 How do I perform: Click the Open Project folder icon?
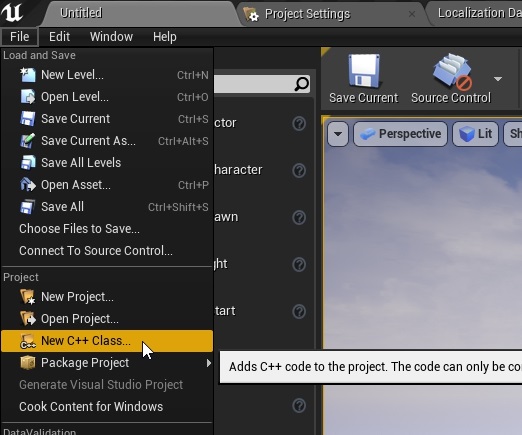pos(28,318)
